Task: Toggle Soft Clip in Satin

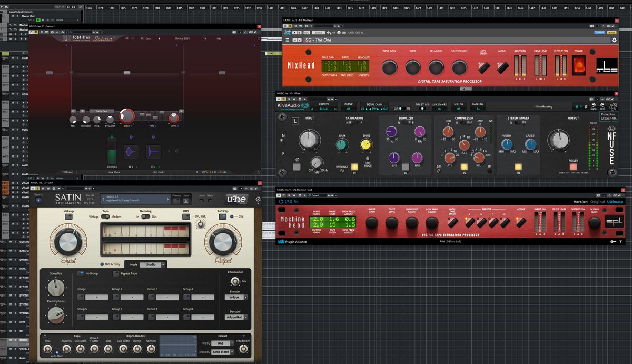Action: coord(222,217)
